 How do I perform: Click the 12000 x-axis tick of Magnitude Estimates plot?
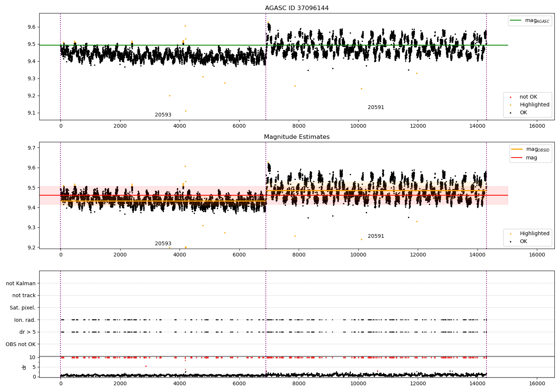click(x=418, y=255)
